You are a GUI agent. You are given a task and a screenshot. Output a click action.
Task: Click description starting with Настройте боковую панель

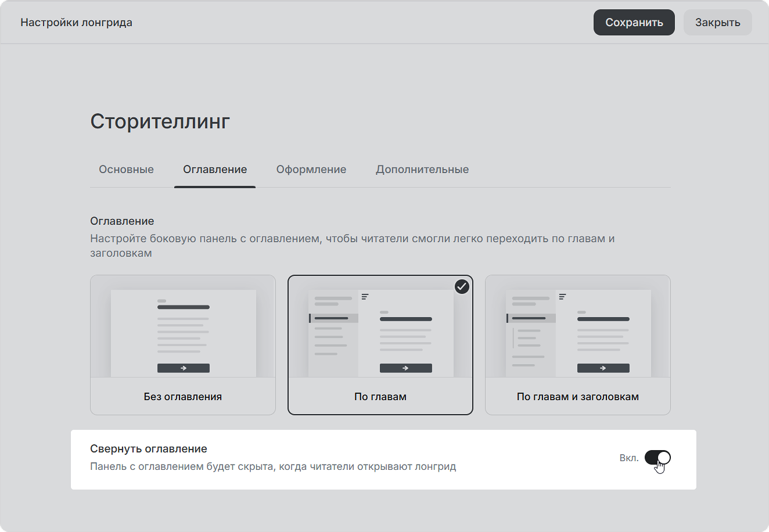click(x=353, y=246)
